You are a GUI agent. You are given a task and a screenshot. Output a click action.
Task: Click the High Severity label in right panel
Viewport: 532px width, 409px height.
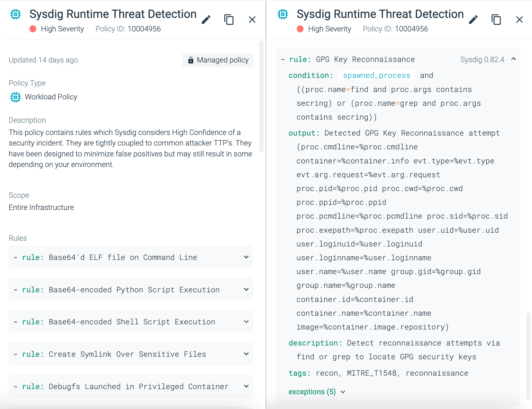point(330,29)
